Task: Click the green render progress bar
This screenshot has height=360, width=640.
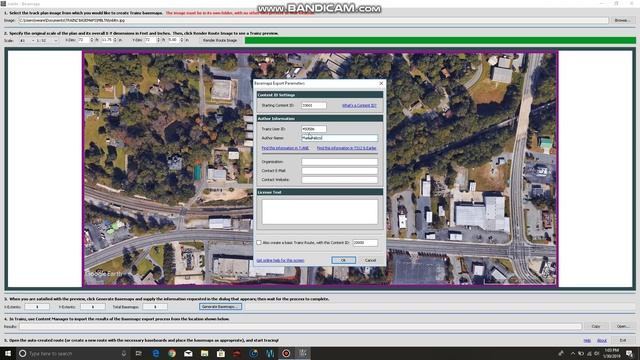Action: [x=440, y=40]
